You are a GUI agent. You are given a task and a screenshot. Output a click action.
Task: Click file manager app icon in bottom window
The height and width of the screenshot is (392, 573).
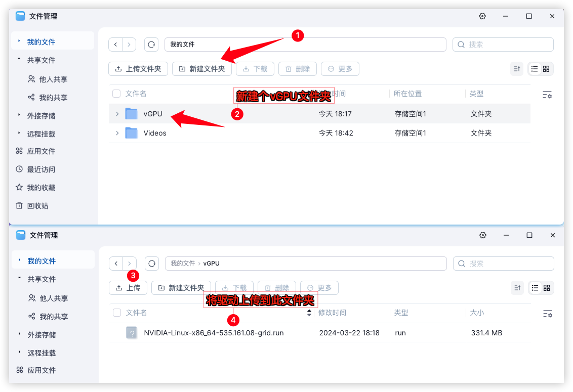click(x=21, y=235)
